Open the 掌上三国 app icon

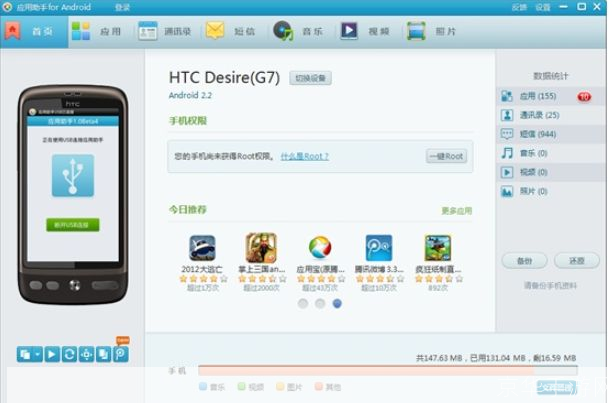pyautogui.click(x=261, y=248)
